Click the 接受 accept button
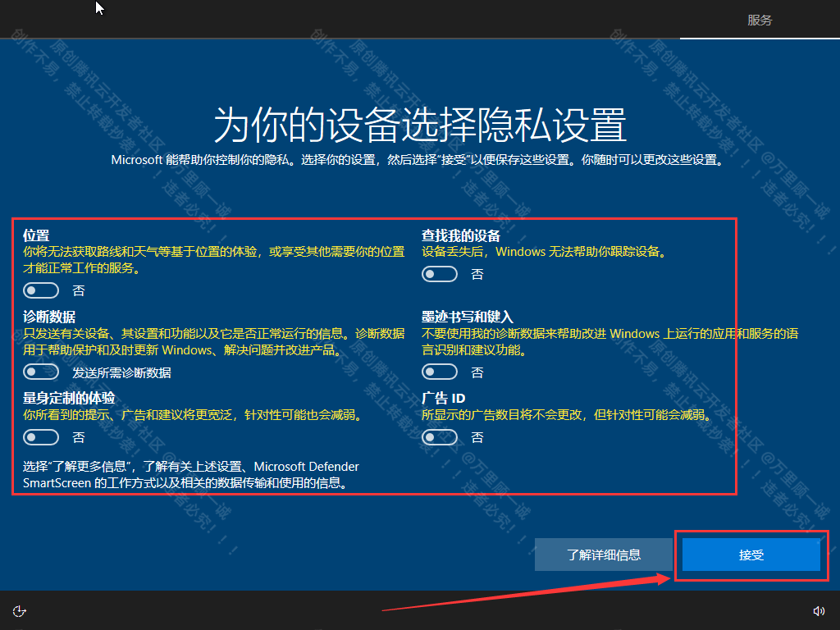 coord(750,555)
